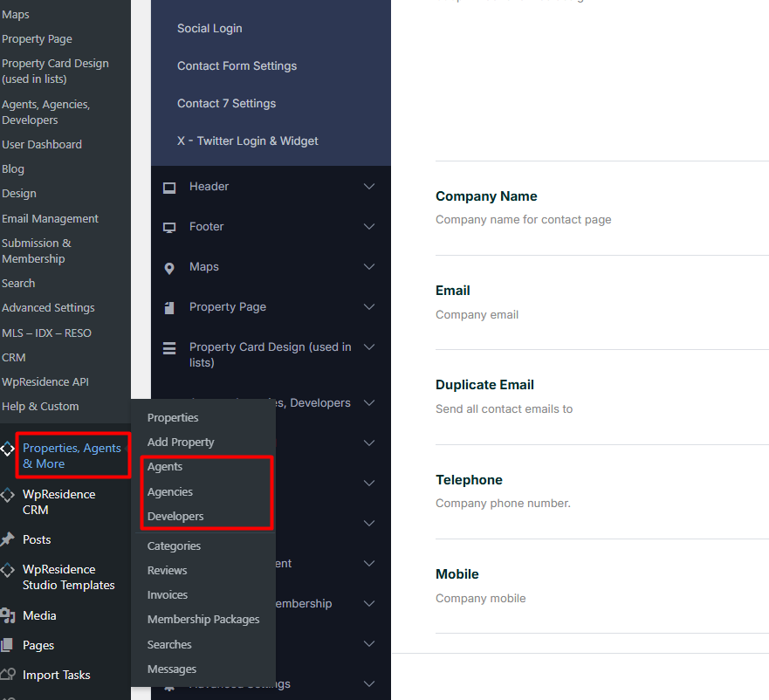
Task: Expand the Header section chevron
Action: coord(369,187)
